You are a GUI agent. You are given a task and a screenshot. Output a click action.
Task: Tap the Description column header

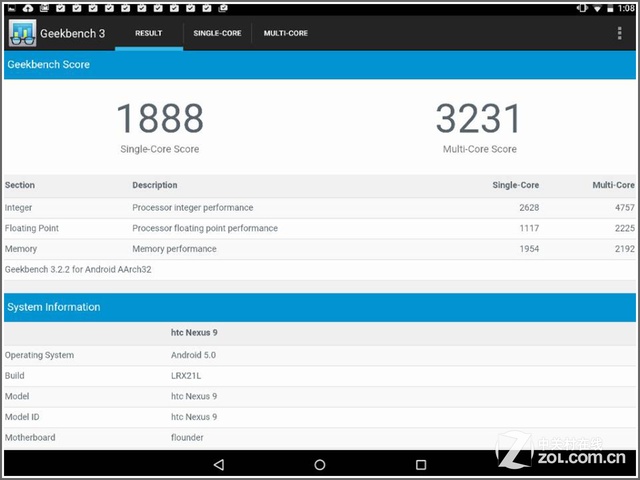click(x=155, y=185)
